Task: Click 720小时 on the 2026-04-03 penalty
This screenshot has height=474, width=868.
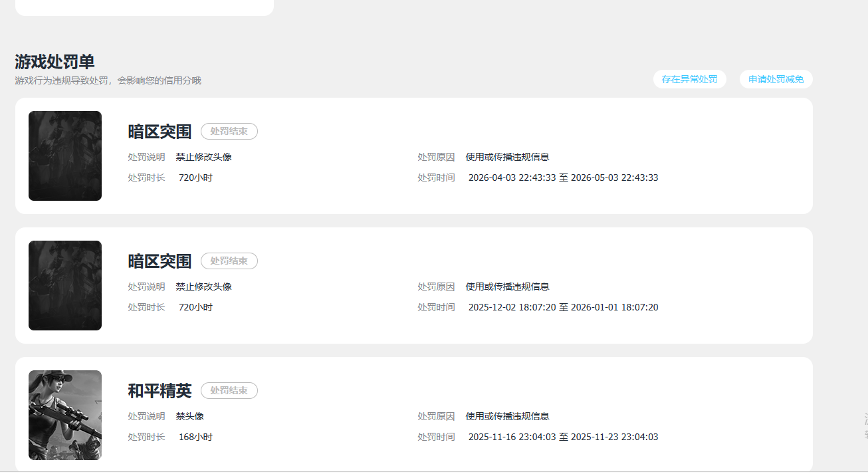Action: tap(195, 178)
